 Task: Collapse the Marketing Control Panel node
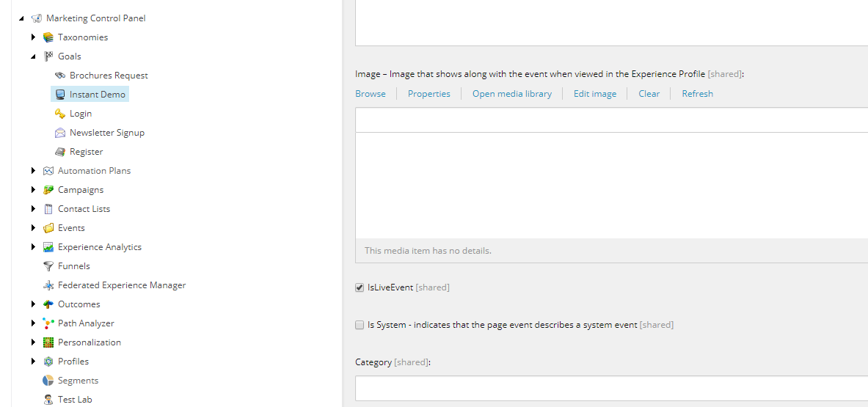pyautogui.click(x=22, y=18)
